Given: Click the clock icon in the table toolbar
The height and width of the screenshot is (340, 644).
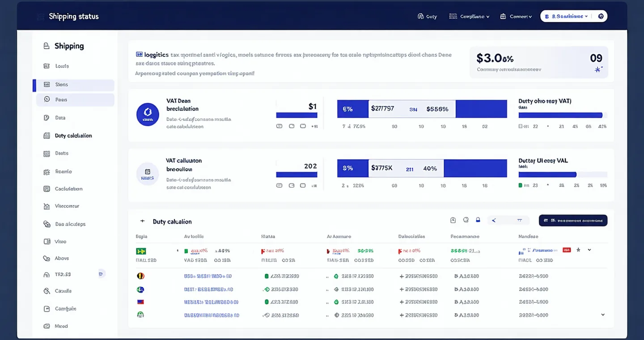Looking at the screenshot, I should click(453, 220).
